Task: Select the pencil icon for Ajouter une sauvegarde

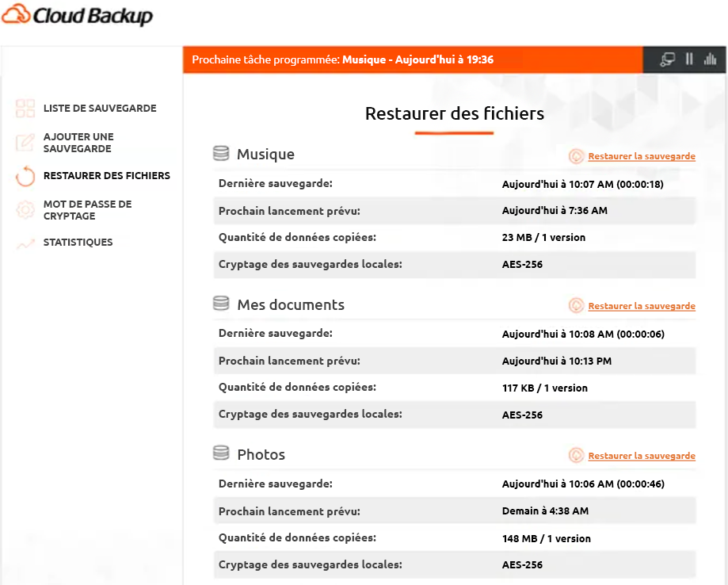Action: 24,142
